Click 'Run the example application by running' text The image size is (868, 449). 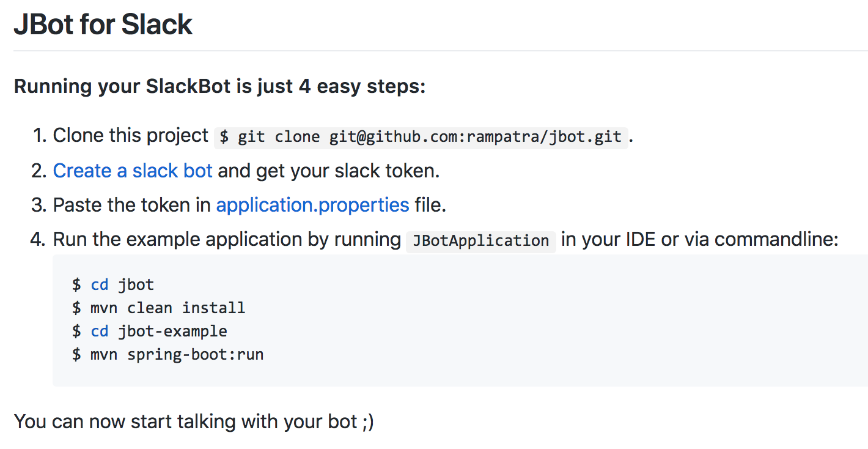pyautogui.click(x=227, y=239)
